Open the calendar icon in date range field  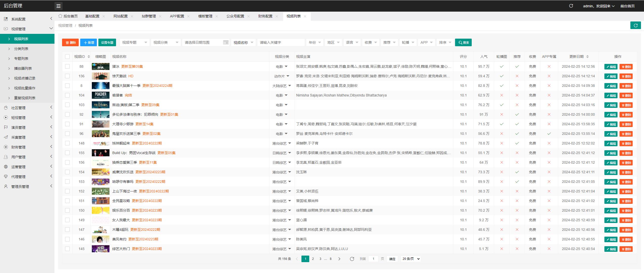226,42
